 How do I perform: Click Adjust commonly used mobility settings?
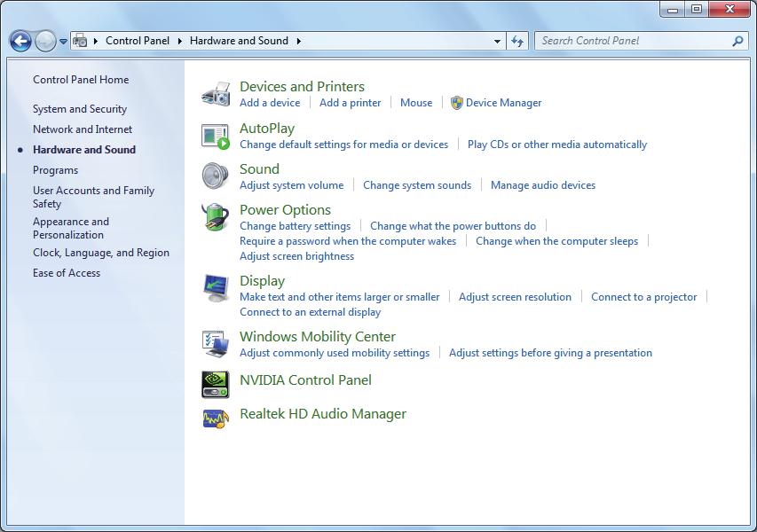pos(335,353)
